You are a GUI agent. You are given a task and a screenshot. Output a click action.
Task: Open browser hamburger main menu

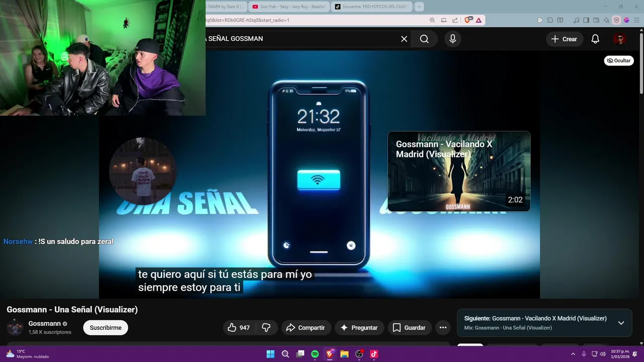636,20
